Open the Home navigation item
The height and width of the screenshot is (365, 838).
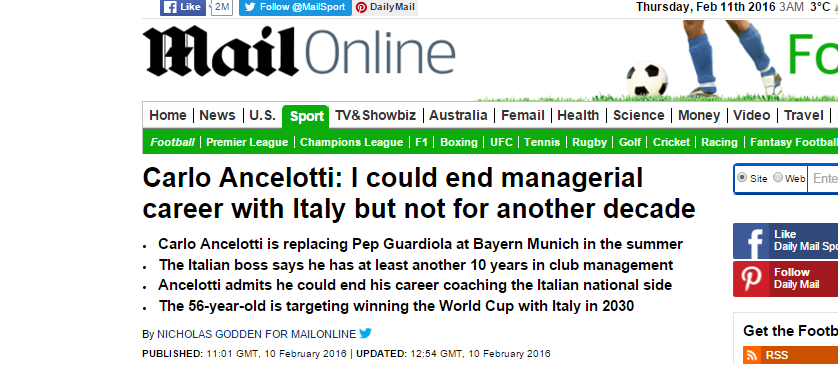tap(168, 115)
